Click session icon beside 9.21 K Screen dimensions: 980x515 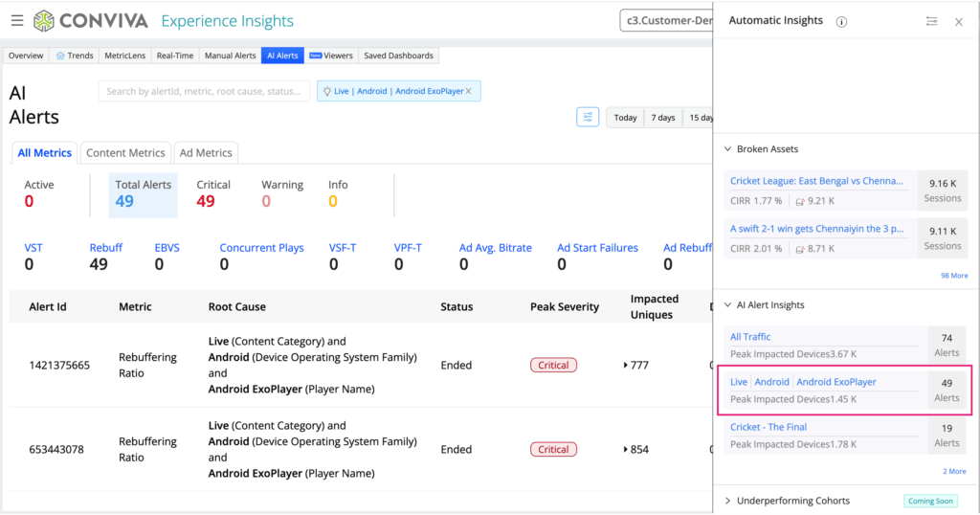click(800, 201)
